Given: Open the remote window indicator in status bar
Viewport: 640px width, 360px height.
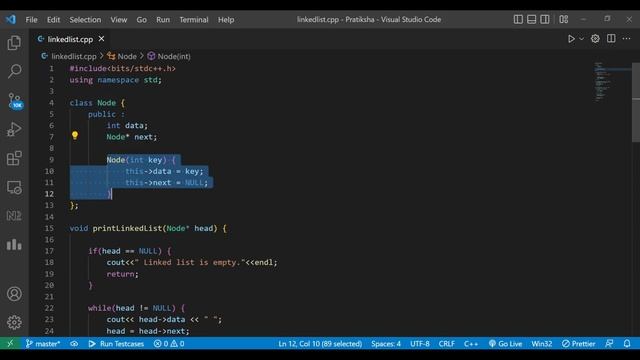Looking at the screenshot, I should (10, 344).
